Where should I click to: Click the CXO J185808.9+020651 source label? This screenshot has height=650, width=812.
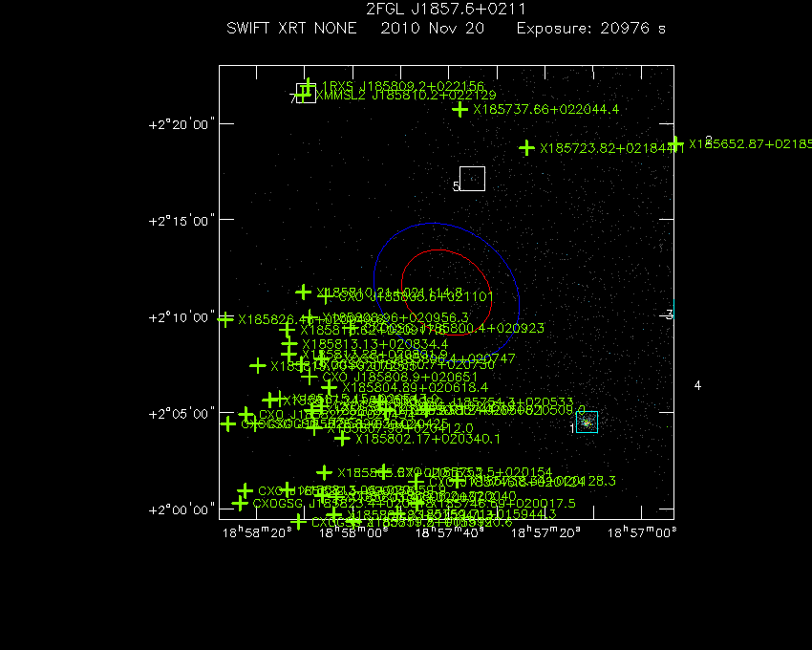click(x=399, y=377)
